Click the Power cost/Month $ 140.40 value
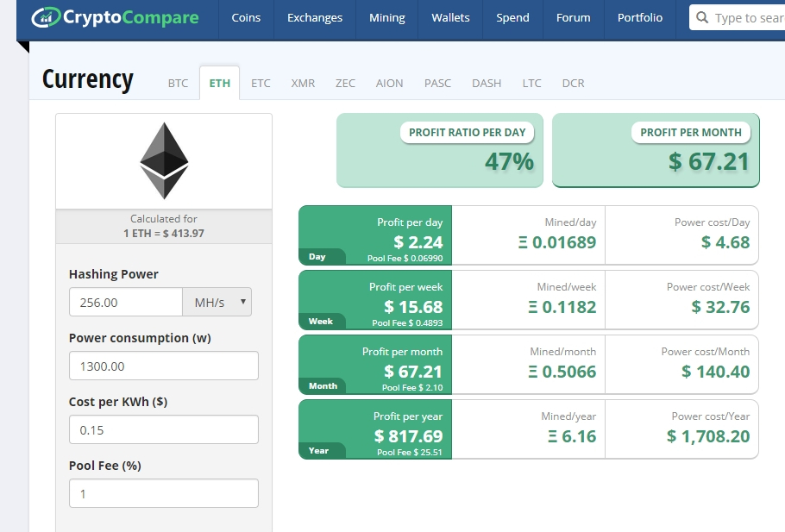Screen dimensions: 785x532 coord(715,372)
